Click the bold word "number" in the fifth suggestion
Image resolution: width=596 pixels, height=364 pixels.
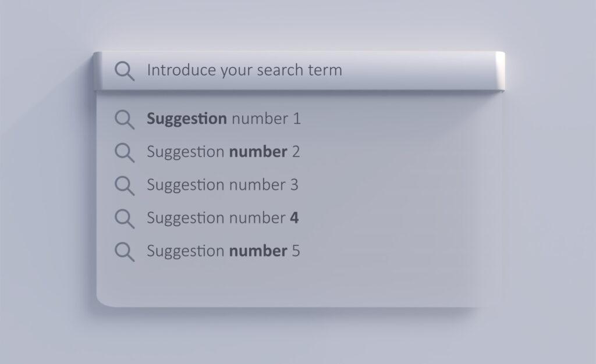(258, 251)
